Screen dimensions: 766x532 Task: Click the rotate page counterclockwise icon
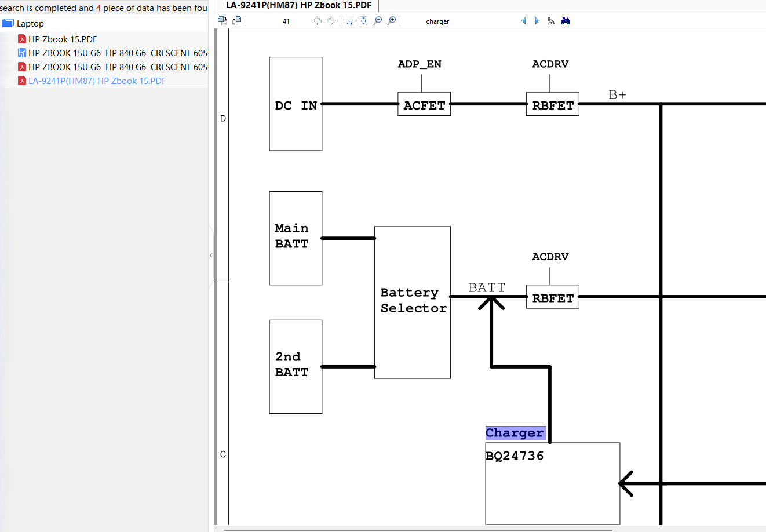[x=236, y=21]
